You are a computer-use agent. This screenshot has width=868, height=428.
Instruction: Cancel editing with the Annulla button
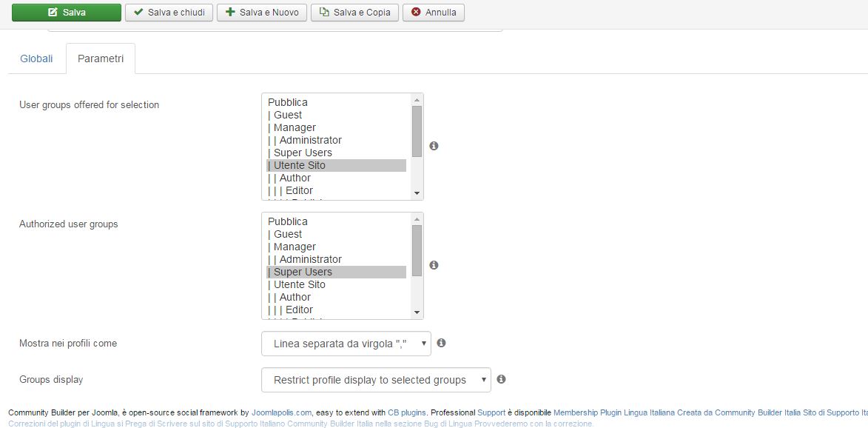point(434,13)
